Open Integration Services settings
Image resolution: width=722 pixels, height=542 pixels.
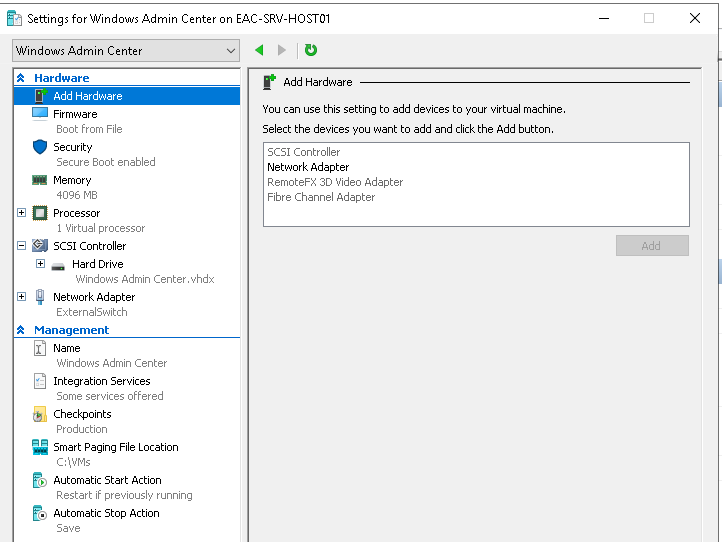[x=102, y=381]
